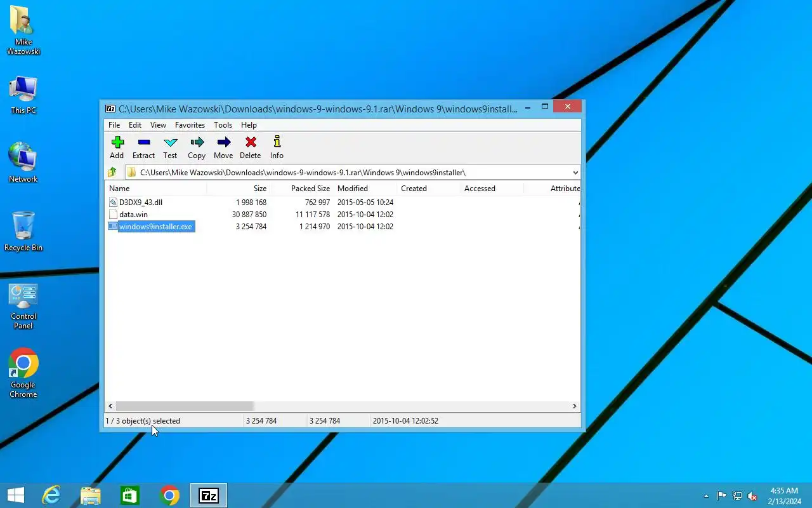Click status text '1 / 3 object(s) selected'
Screen dimensions: 812x508
(x=143, y=421)
